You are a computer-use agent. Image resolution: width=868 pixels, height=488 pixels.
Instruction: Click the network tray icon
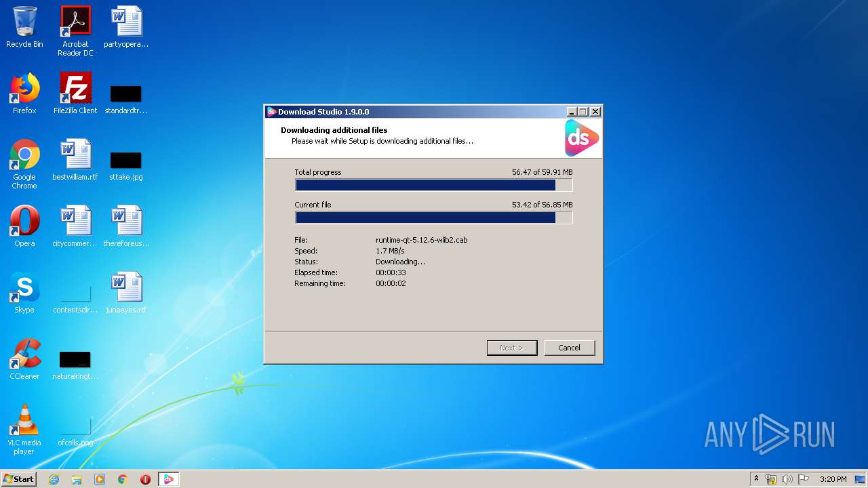pyautogui.click(x=771, y=479)
